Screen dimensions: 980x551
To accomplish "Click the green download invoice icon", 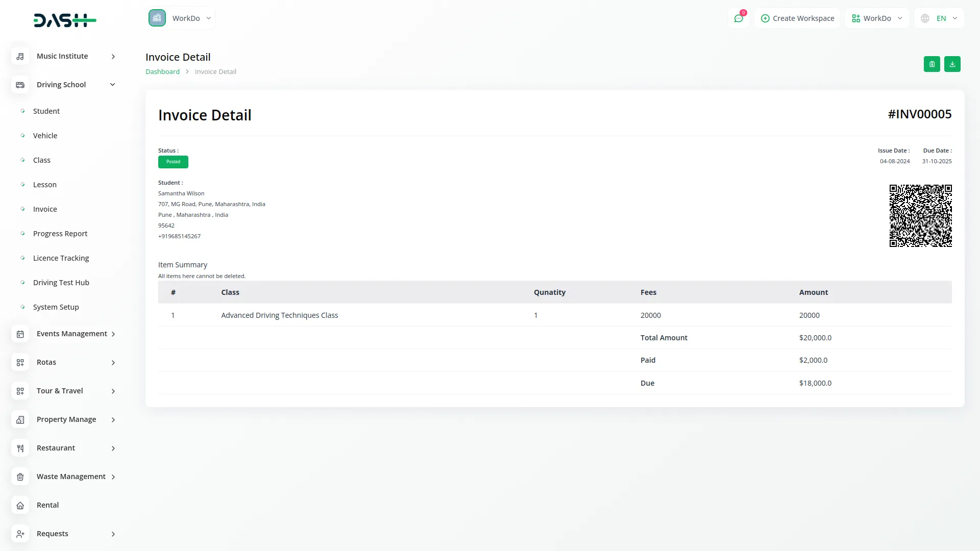I will [952, 64].
